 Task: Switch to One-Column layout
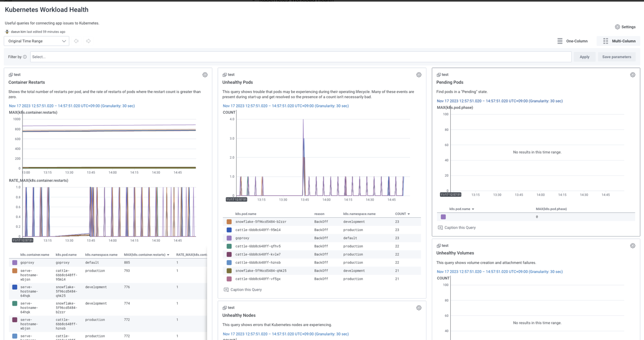coord(572,41)
